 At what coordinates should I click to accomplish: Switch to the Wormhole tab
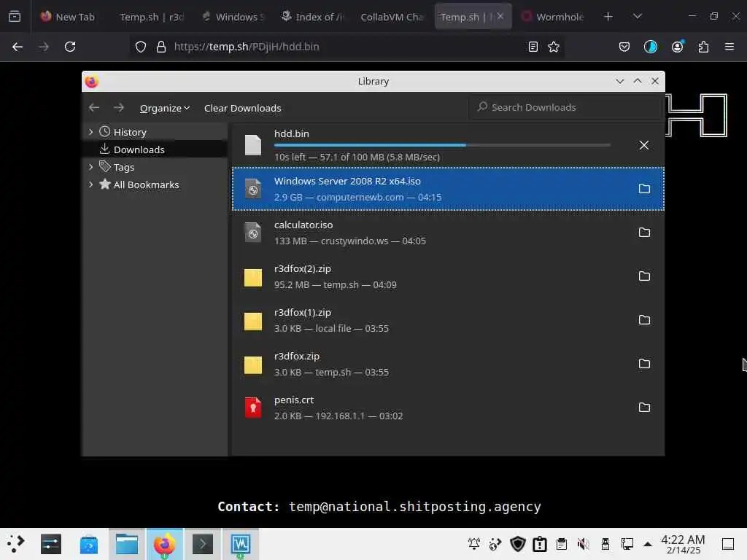tap(553, 17)
